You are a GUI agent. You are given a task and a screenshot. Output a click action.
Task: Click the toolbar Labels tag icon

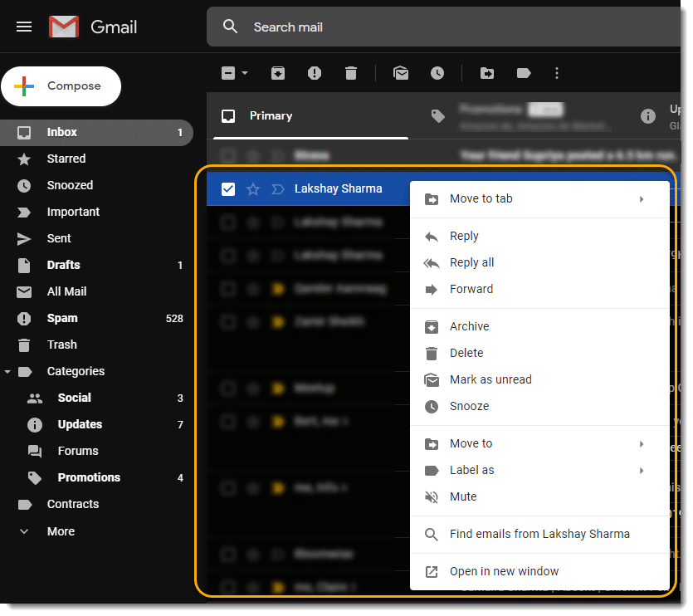coord(524,73)
